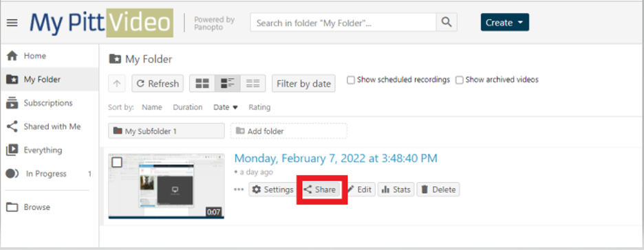Screen dimensions: 644x250
Task: Click the search magnifier icon
Action: 447,23
